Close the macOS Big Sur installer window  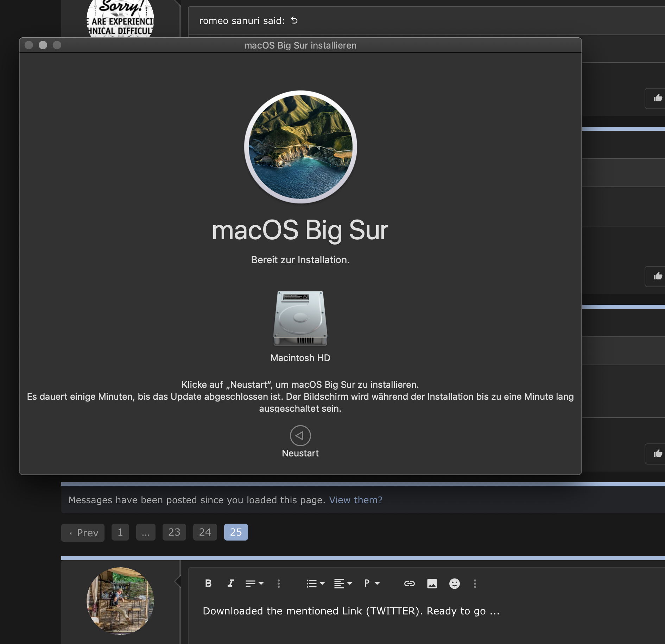tap(29, 45)
